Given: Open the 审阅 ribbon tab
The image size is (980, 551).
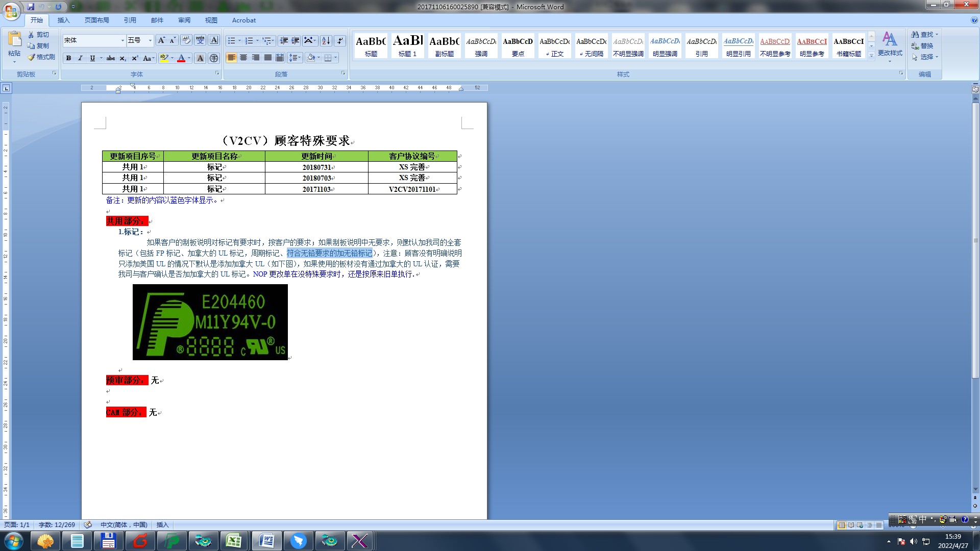Looking at the screenshot, I should pyautogui.click(x=184, y=20).
